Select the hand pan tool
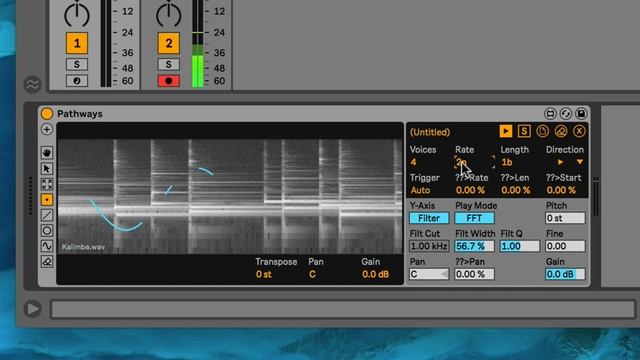 (47, 153)
